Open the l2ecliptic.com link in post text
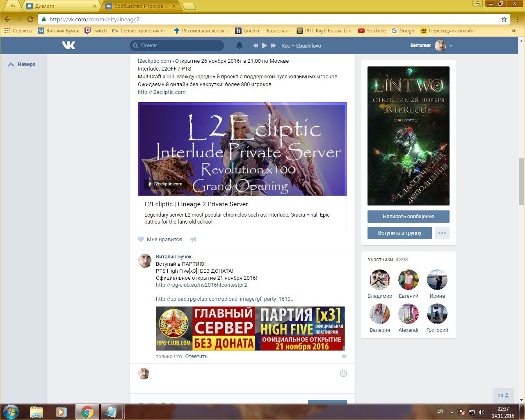Image resolution: width=525 pixels, height=420 pixels. click(154, 61)
